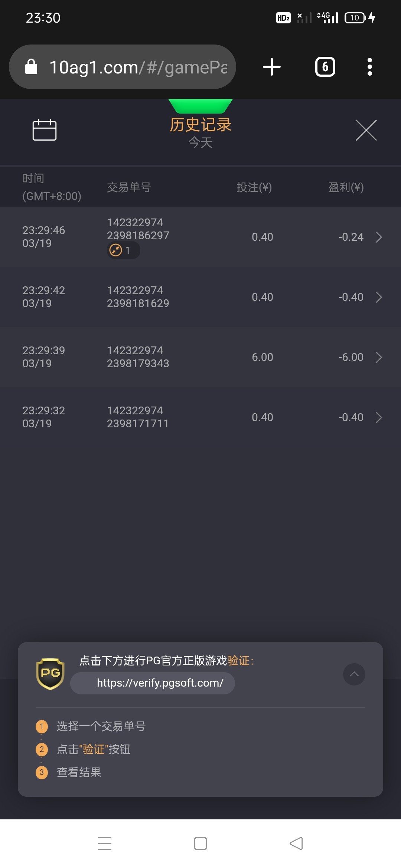Expand details for the 23:29:46 record
401x868 pixels.
coord(379,237)
